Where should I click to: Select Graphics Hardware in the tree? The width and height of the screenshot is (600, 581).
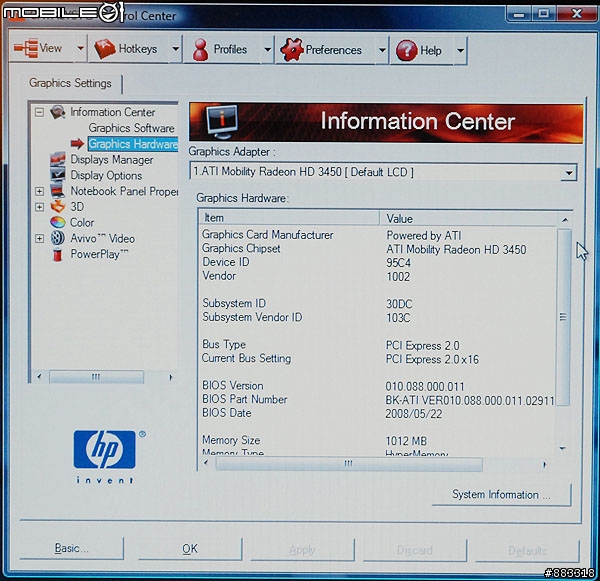pos(133,144)
